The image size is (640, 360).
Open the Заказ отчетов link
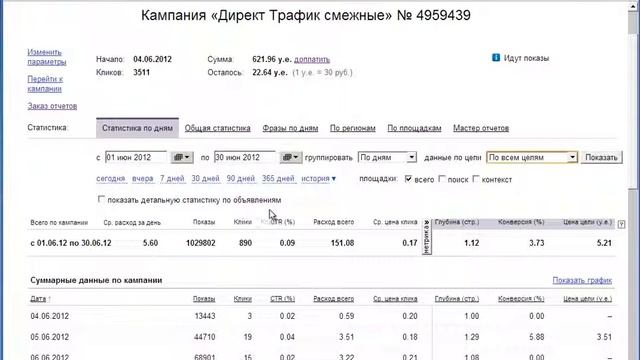pyautogui.click(x=52, y=106)
